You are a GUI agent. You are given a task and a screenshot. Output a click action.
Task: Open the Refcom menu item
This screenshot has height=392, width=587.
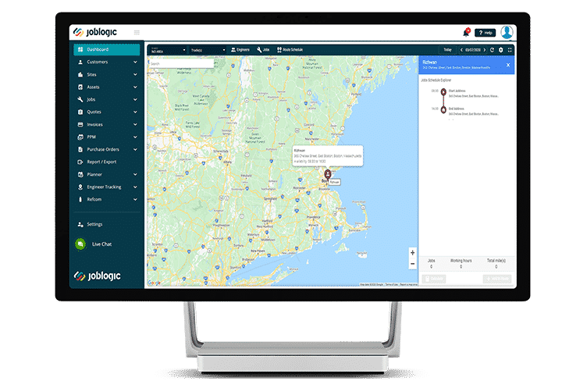(x=107, y=199)
